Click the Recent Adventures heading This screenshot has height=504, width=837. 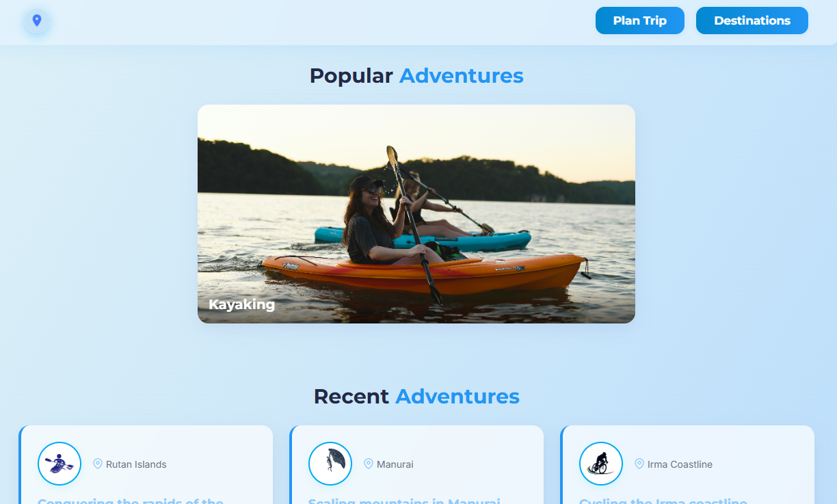pyautogui.click(x=416, y=396)
